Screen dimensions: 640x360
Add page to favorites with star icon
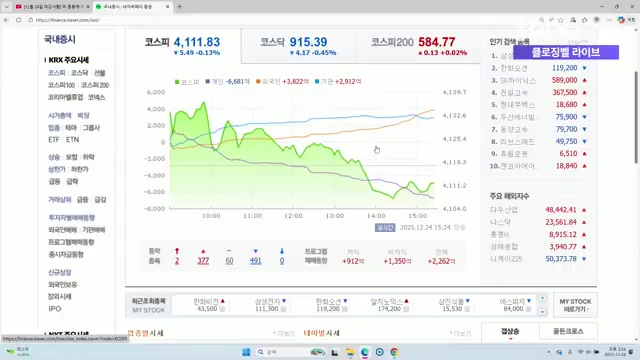(561, 20)
